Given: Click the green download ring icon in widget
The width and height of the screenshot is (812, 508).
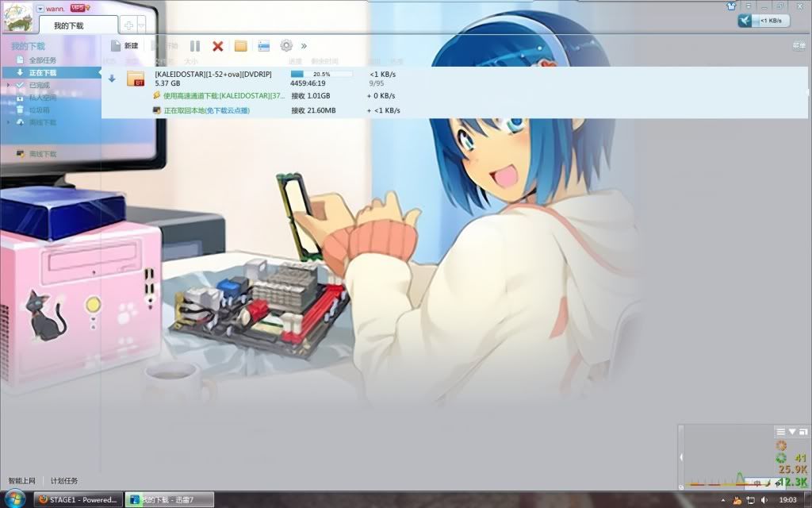Looking at the screenshot, I should [781, 458].
